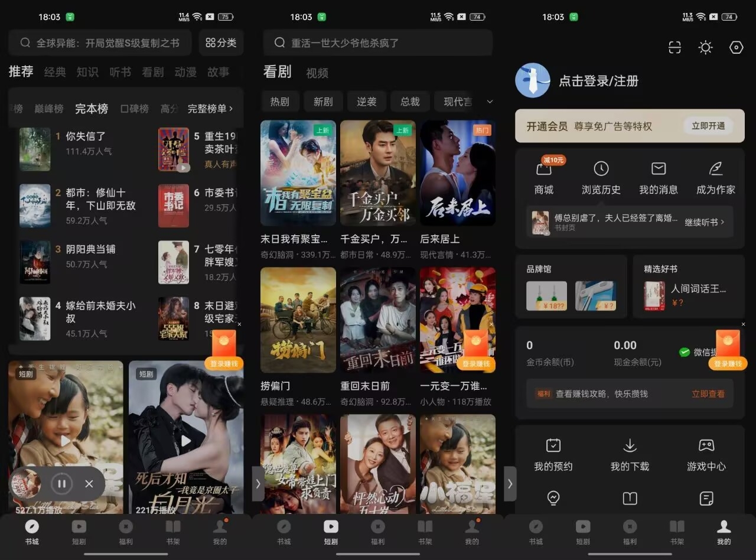
Task: Open the 商城 shop icon
Action: (543, 170)
